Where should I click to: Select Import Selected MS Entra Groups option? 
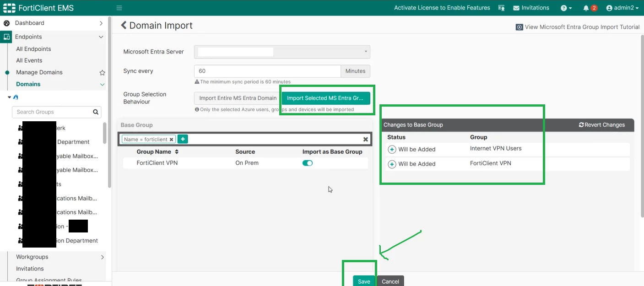325,98
